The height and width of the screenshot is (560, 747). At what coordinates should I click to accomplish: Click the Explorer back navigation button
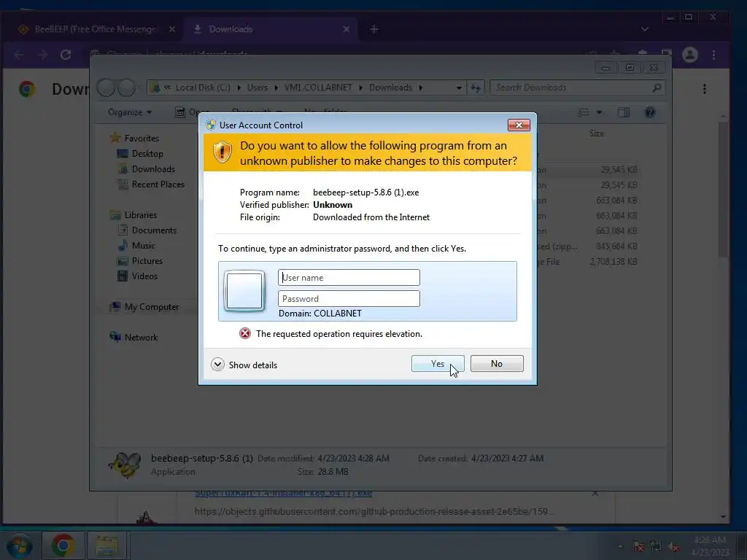click(x=106, y=87)
